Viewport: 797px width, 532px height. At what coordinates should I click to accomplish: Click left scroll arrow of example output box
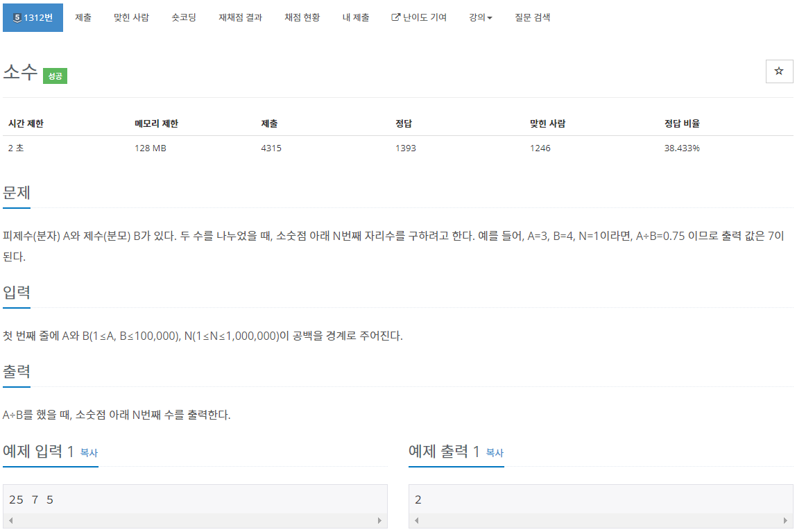416,520
